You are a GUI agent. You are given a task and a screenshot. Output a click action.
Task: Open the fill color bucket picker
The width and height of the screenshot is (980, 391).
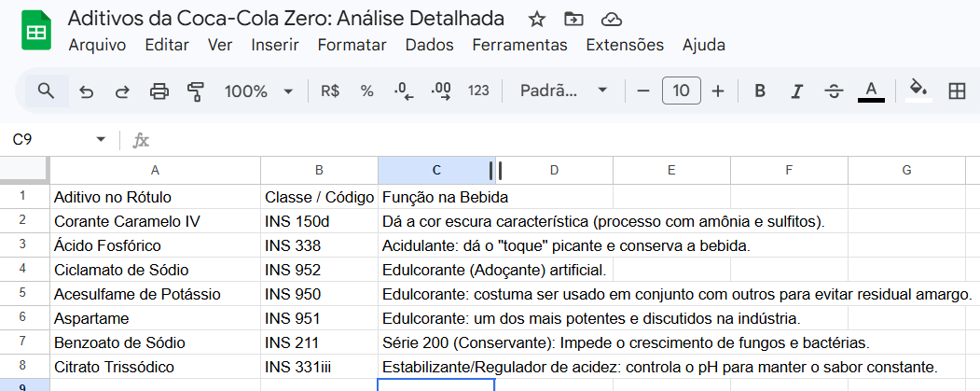[918, 91]
